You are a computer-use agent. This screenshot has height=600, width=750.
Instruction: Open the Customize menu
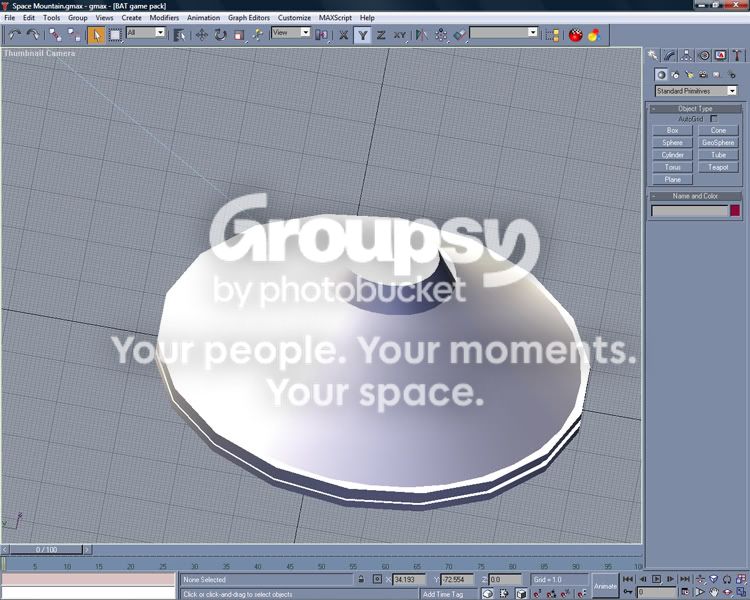(294, 18)
